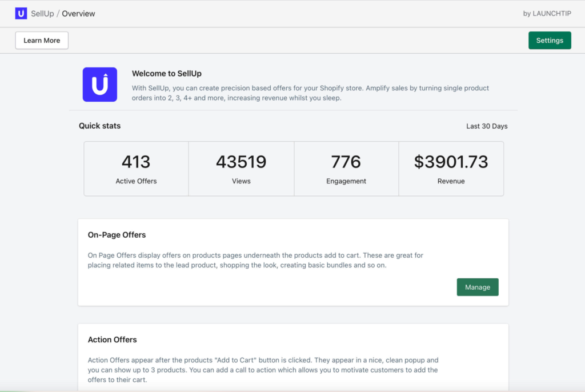Click the Action Offers heading
The height and width of the screenshot is (392, 585).
pos(113,340)
